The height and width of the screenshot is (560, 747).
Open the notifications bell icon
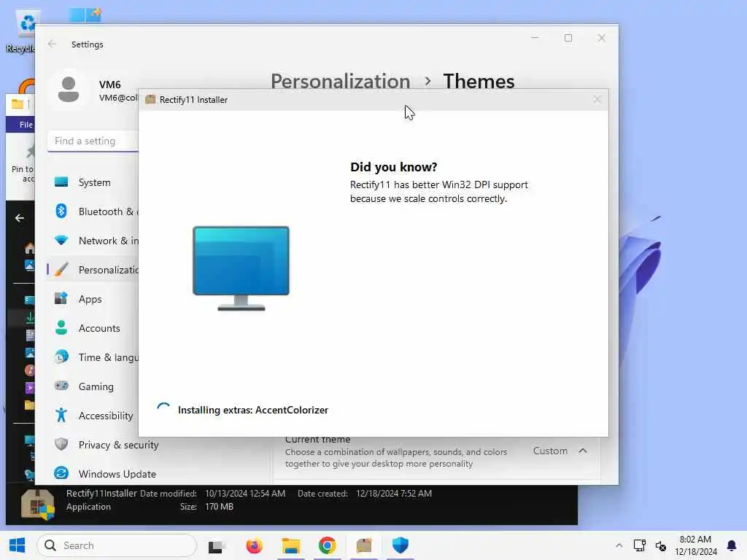(732, 545)
